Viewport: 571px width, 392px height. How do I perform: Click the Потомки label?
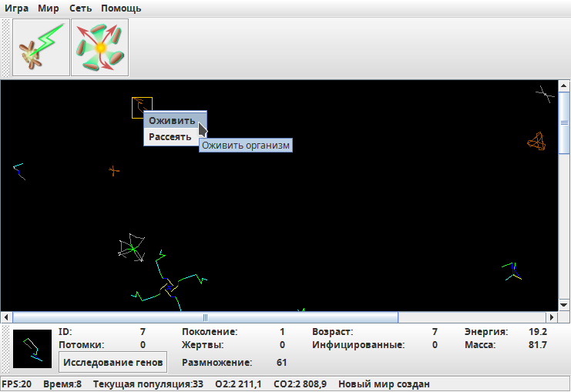click(81, 345)
